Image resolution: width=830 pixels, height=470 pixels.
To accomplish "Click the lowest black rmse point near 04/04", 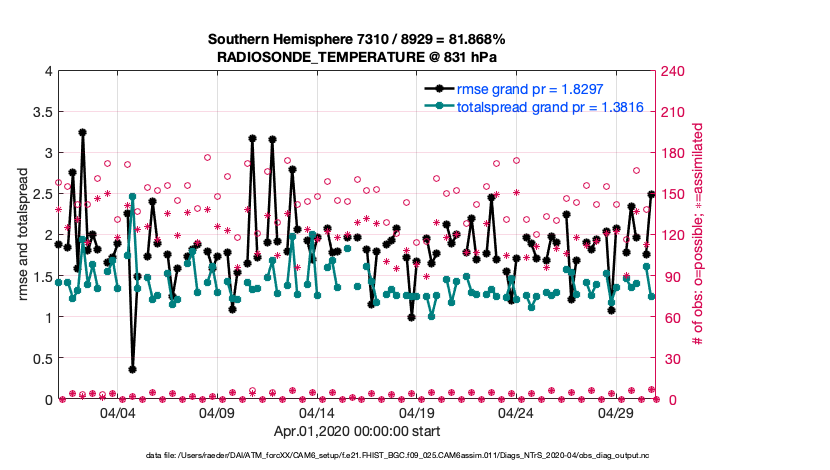I will (133, 369).
